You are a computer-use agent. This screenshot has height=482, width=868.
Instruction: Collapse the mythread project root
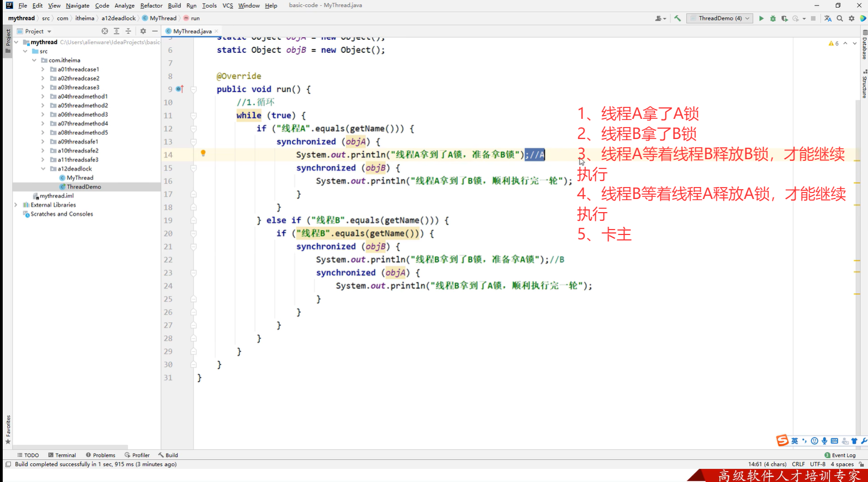(16, 42)
